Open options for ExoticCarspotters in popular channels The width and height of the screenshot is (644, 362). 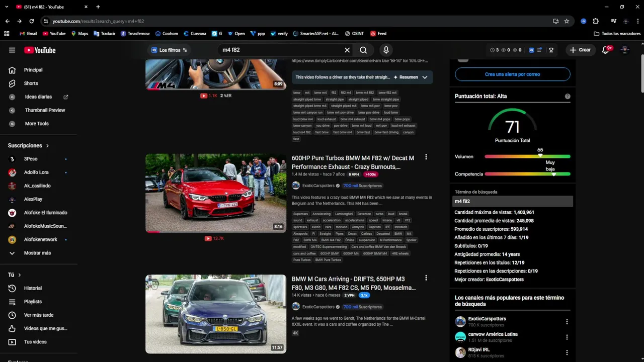click(567, 322)
